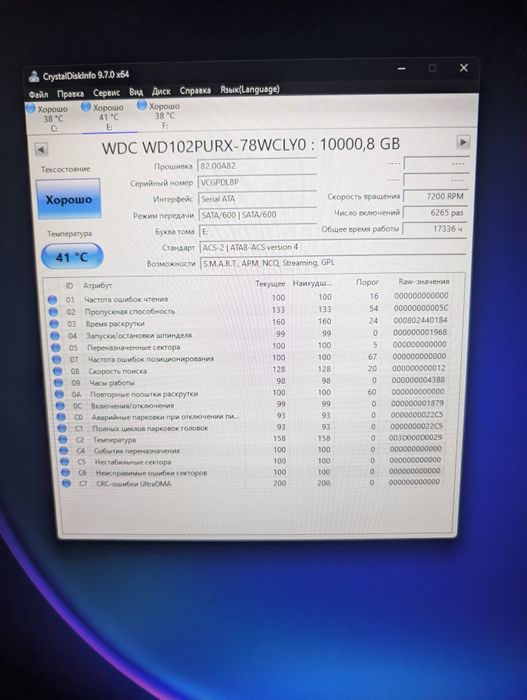Open the Сервис menu
The image size is (527, 700).
pos(106,92)
